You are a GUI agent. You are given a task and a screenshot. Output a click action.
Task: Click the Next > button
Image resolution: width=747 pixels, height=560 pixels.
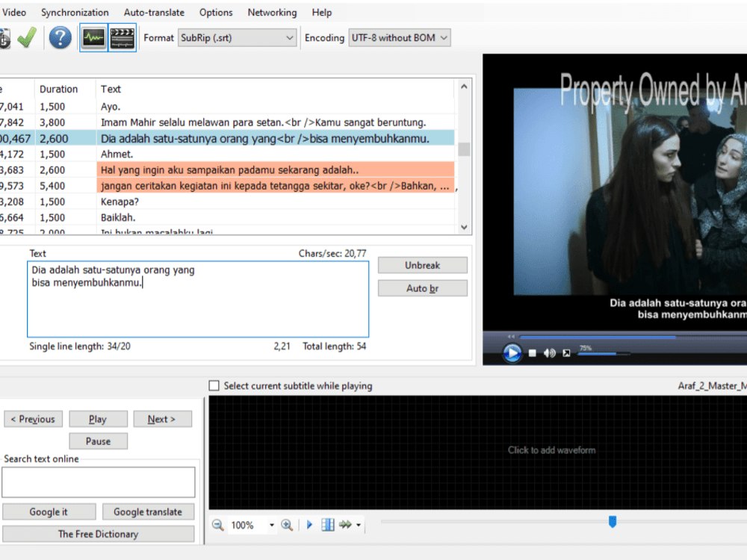(162, 419)
